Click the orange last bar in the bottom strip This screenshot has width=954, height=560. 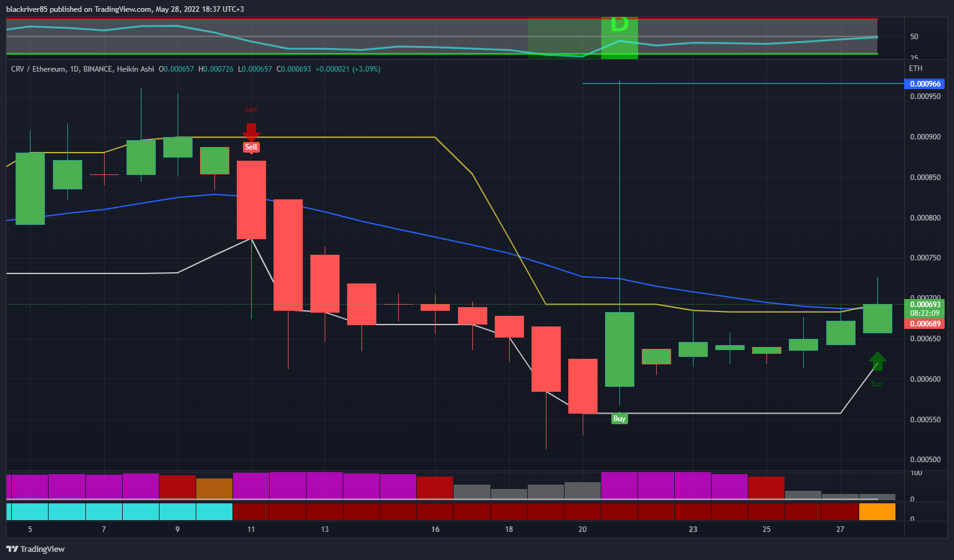click(x=877, y=512)
